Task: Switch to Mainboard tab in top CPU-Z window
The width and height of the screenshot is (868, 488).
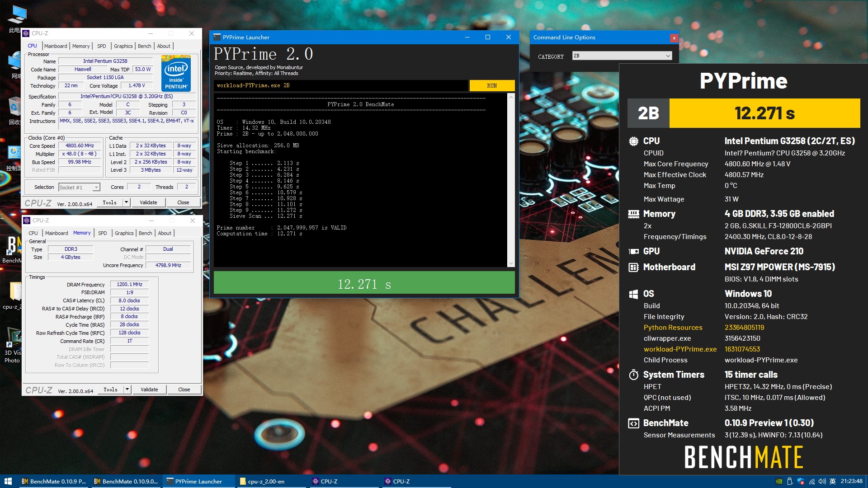Action: click(56, 46)
